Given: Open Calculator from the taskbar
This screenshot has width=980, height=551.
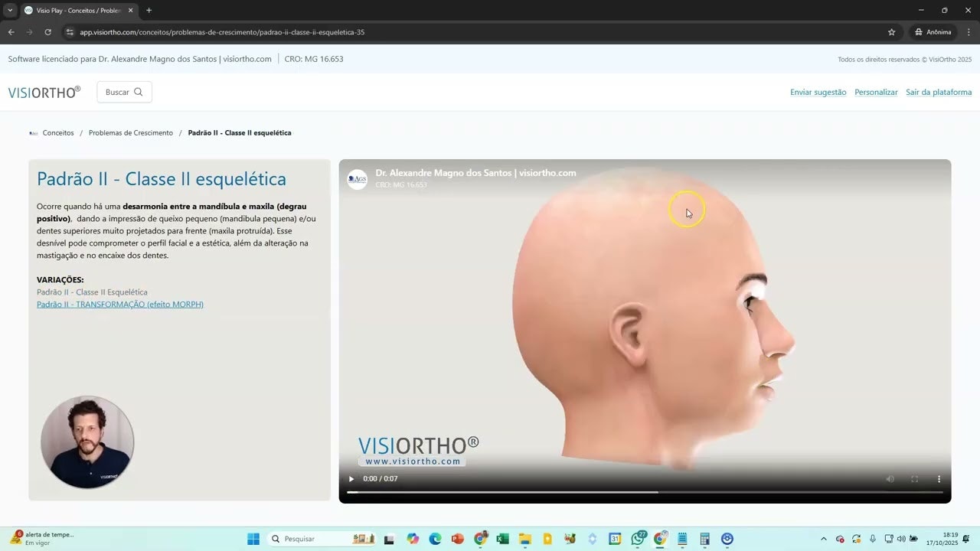Looking at the screenshot, I should (x=704, y=539).
